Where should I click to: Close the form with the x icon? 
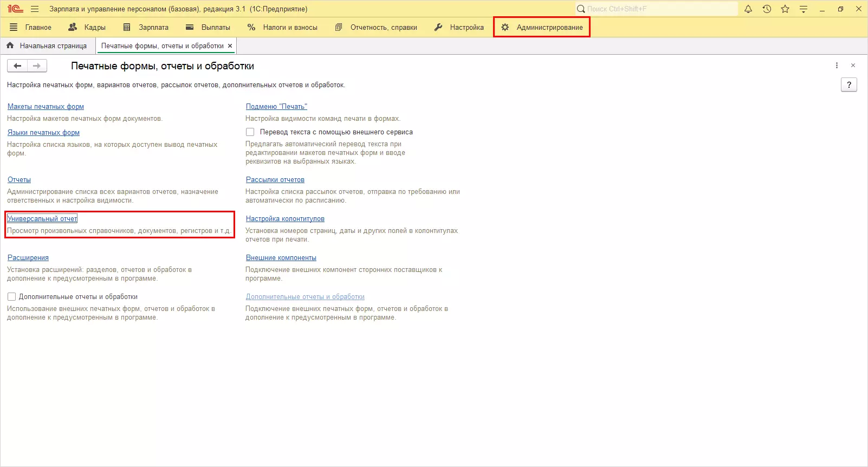pos(853,66)
